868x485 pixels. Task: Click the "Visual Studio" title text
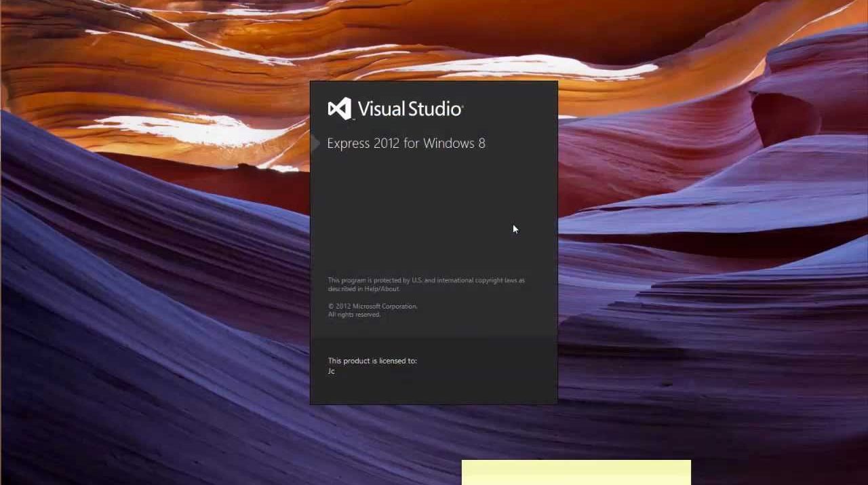pos(410,109)
